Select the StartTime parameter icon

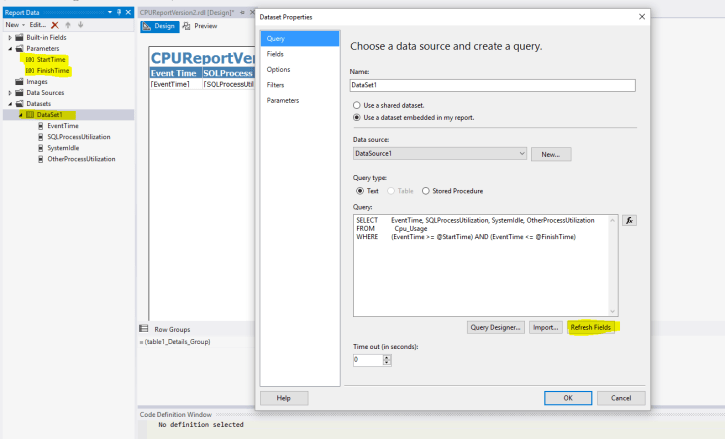coord(29,59)
